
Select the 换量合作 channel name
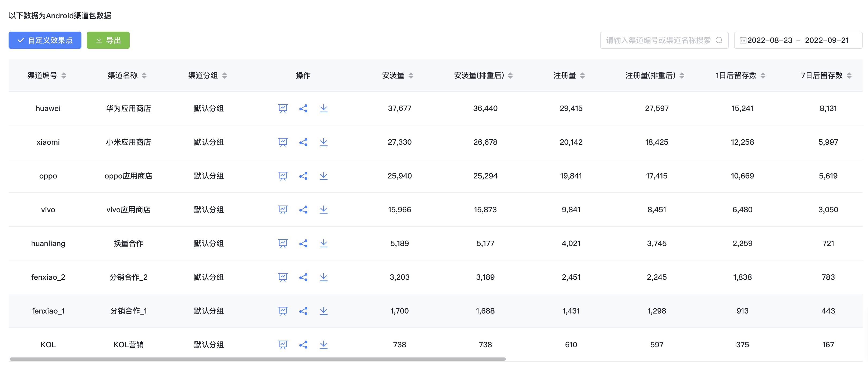point(128,243)
